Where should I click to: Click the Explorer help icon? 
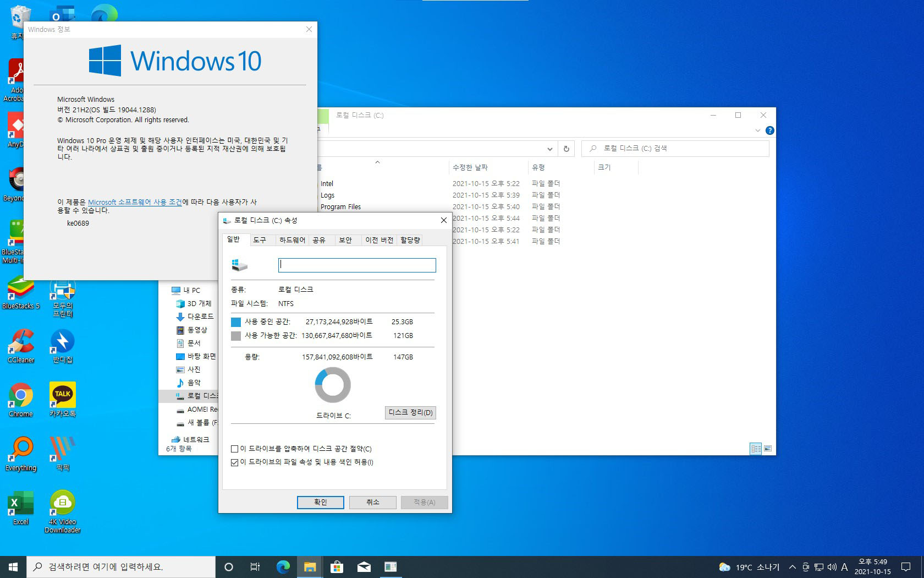click(769, 130)
